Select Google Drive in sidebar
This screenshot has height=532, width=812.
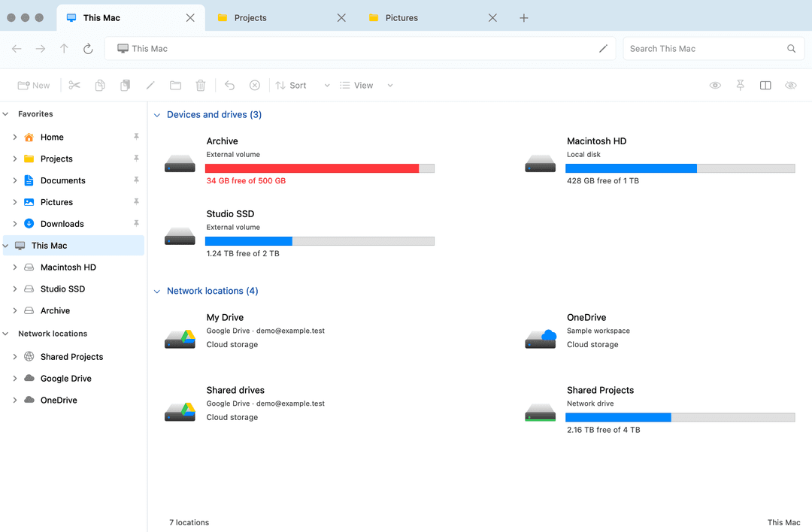74,379
